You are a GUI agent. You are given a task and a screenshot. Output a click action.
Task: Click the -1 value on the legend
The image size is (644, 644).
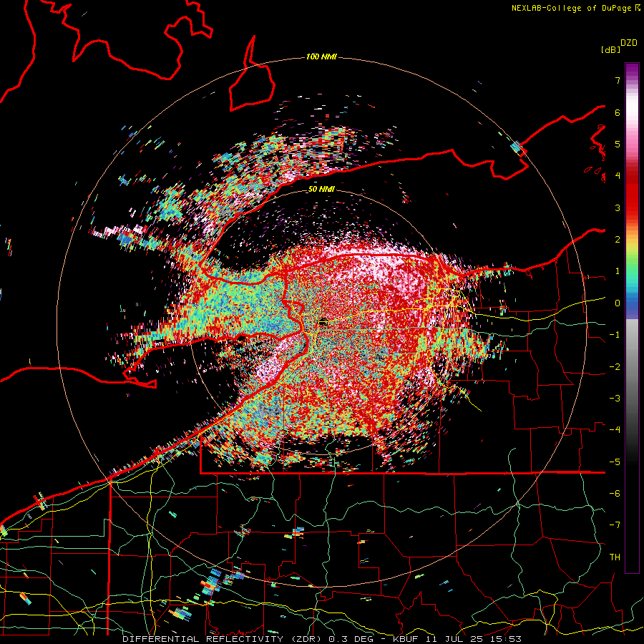(615, 335)
